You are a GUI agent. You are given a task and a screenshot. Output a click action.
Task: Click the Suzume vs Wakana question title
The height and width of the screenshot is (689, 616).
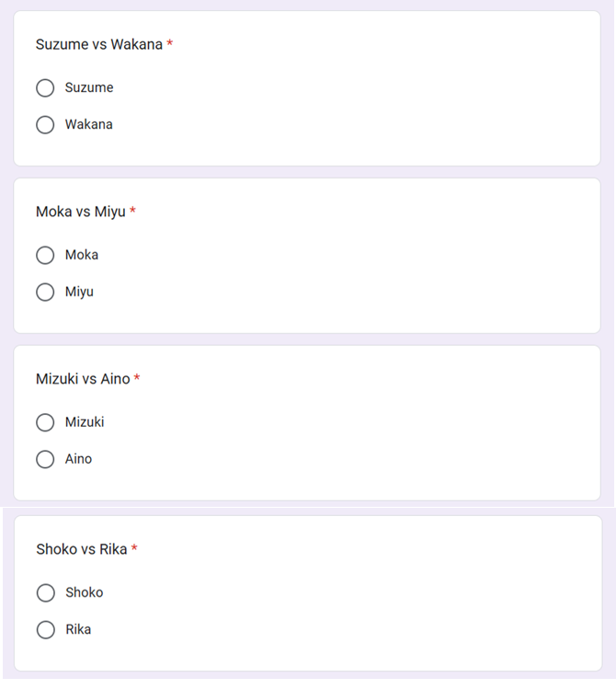pos(99,44)
